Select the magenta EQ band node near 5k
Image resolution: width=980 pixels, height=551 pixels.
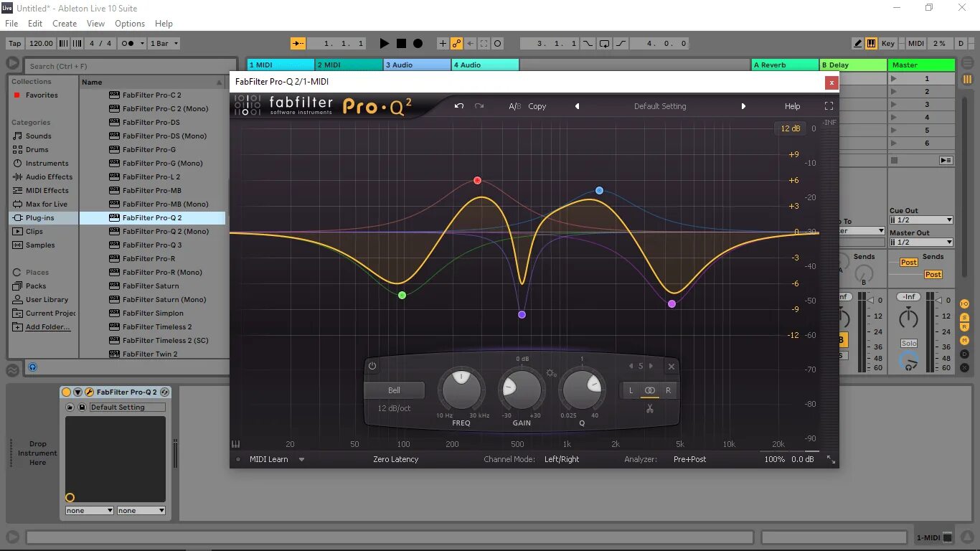click(x=672, y=304)
